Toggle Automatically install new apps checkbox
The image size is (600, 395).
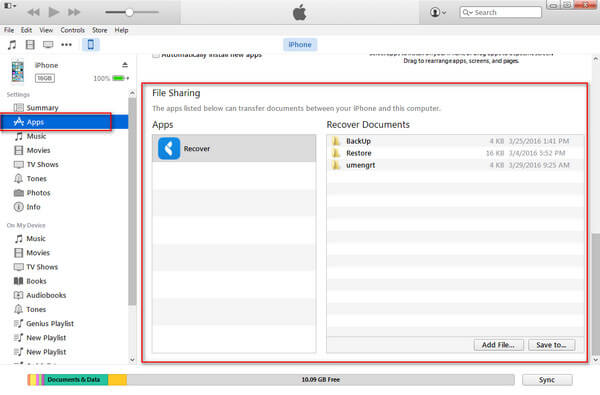click(x=156, y=55)
